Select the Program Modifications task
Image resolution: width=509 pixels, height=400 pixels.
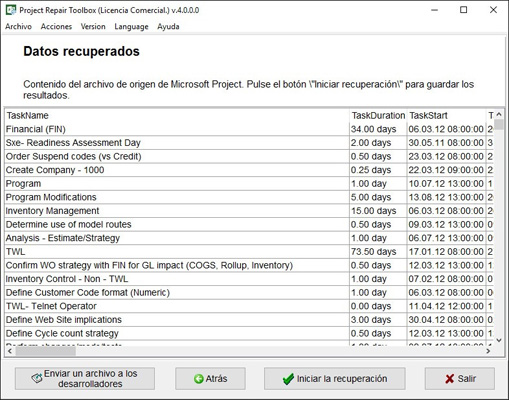pyautogui.click(x=177, y=197)
